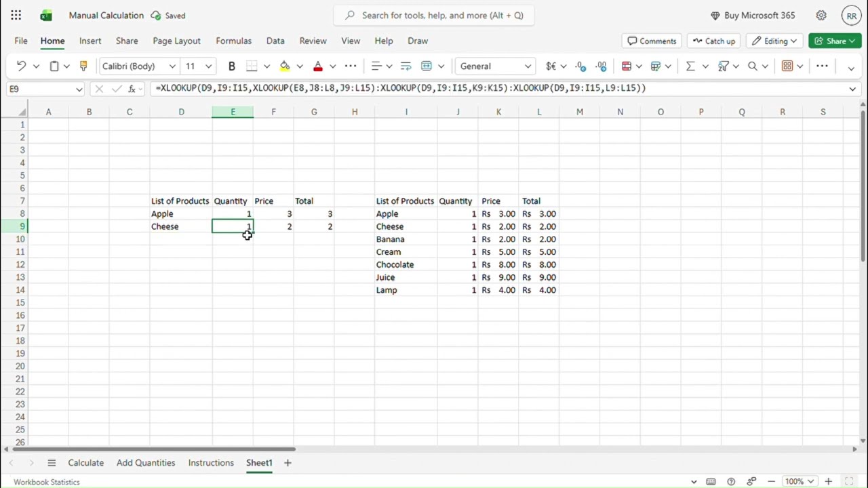Click the text alignment icon
Image resolution: width=868 pixels, height=488 pixels.
tap(376, 66)
